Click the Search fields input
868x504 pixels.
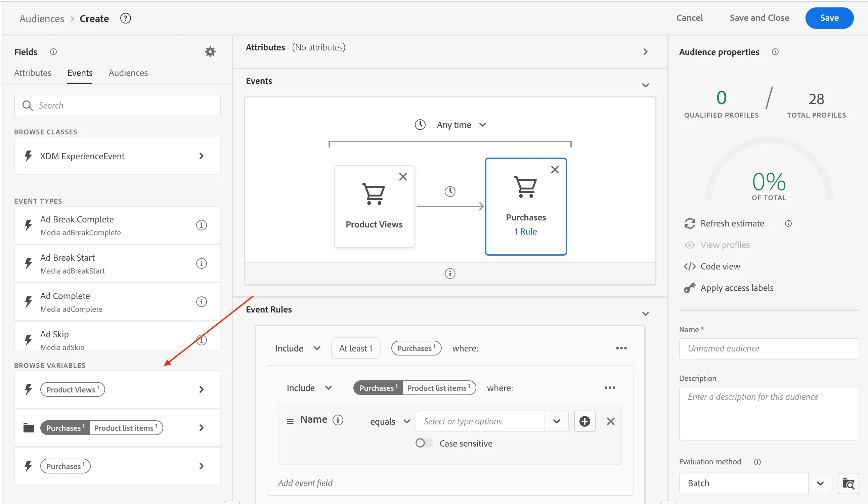pyautogui.click(x=118, y=106)
